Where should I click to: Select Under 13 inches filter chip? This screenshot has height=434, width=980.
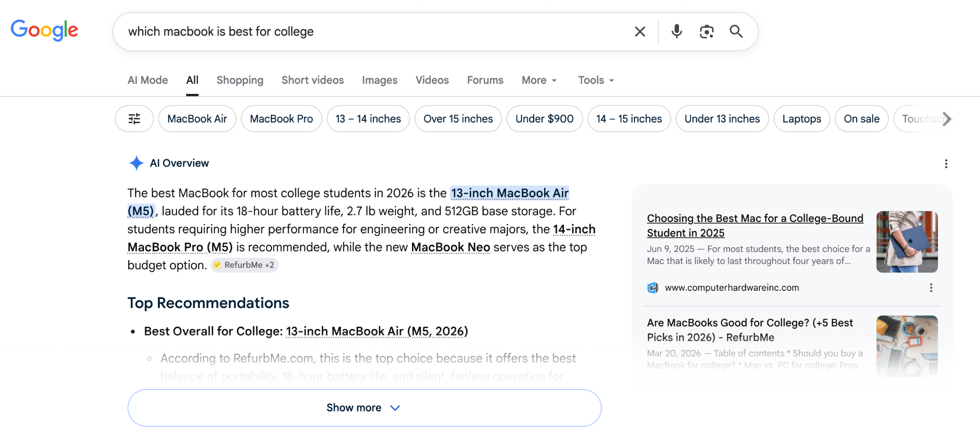point(722,119)
